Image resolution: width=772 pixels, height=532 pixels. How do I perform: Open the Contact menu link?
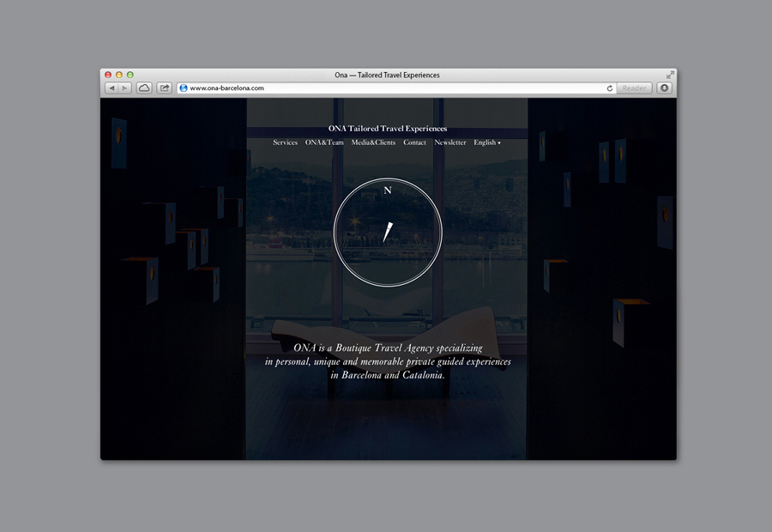pos(414,142)
